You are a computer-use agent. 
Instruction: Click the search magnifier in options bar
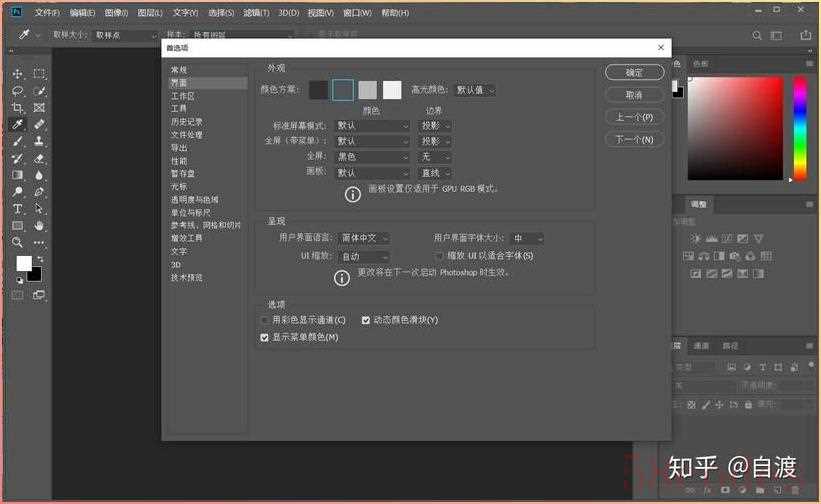757,35
